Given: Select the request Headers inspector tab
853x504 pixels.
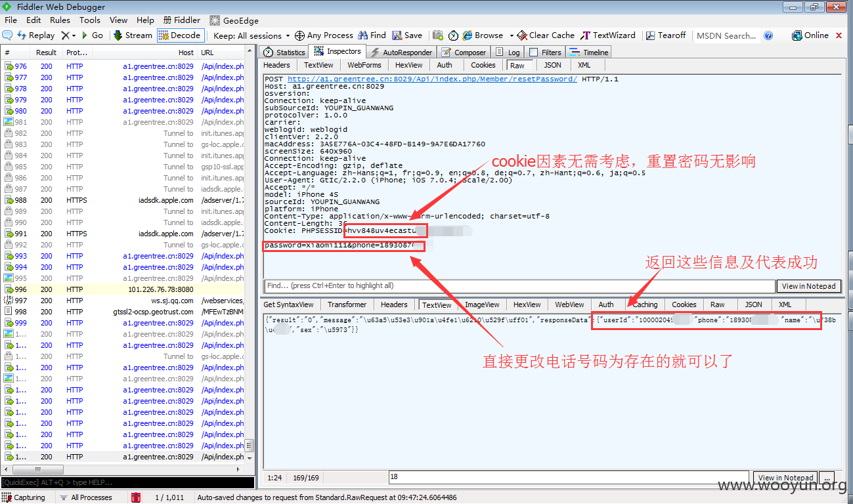Looking at the screenshot, I should coord(276,65).
